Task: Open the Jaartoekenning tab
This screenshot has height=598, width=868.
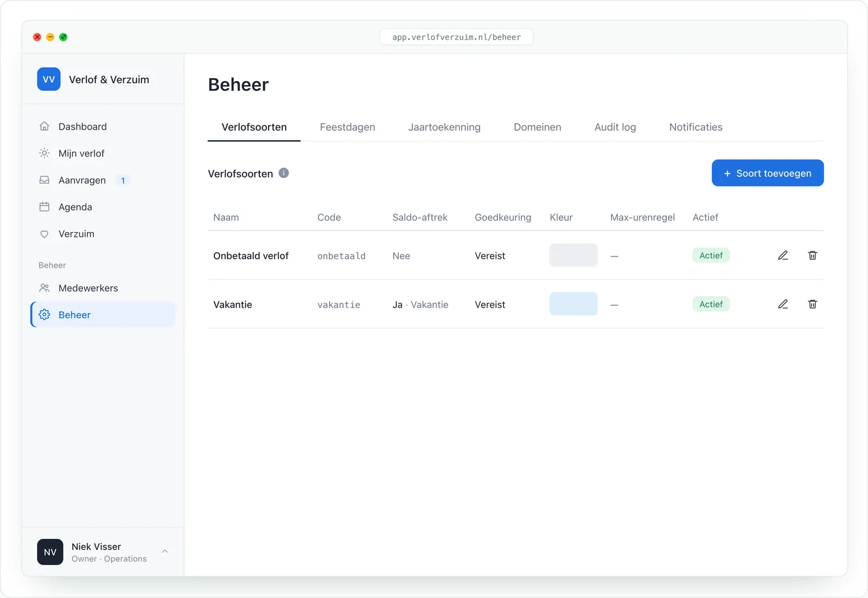Action: 444,127
